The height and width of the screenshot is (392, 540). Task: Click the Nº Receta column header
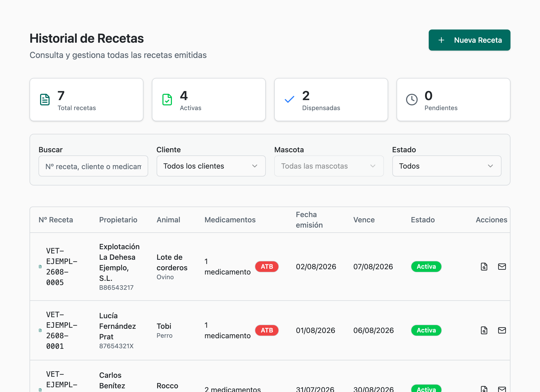[56, 220]
